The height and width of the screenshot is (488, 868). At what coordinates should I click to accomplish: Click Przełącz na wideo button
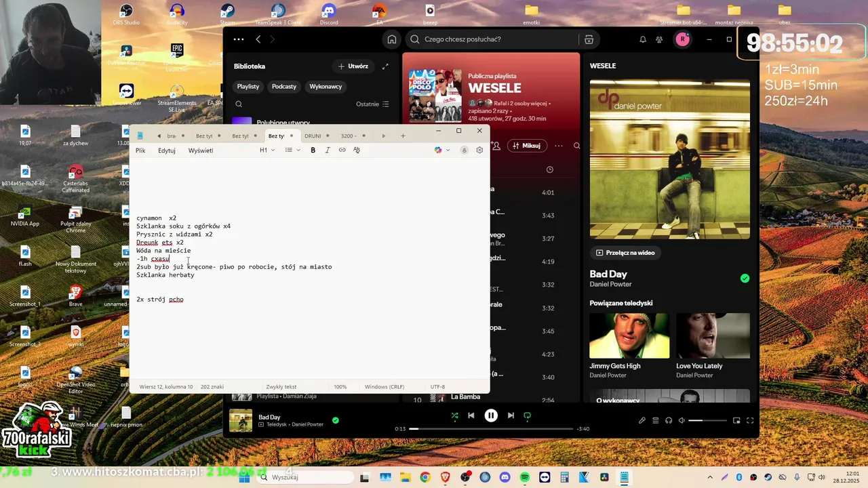click(625, 253)
